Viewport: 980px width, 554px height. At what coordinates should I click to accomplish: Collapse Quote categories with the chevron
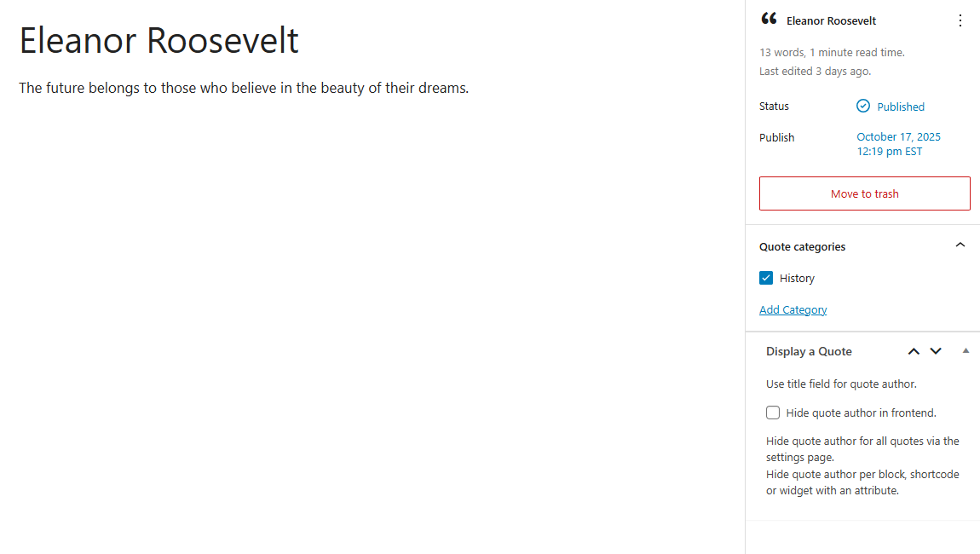click(960, 245)
